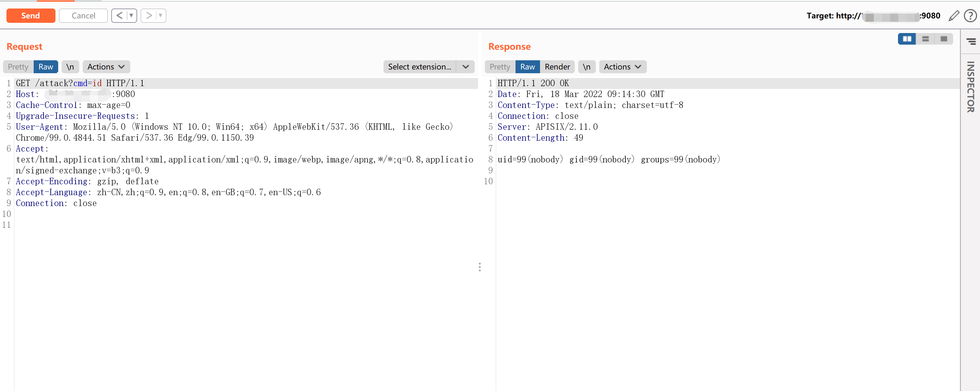Go forward to next request arrow
The width and height of the screenshot is (980, 391).
pyautogui.click(x=149, y=16)
